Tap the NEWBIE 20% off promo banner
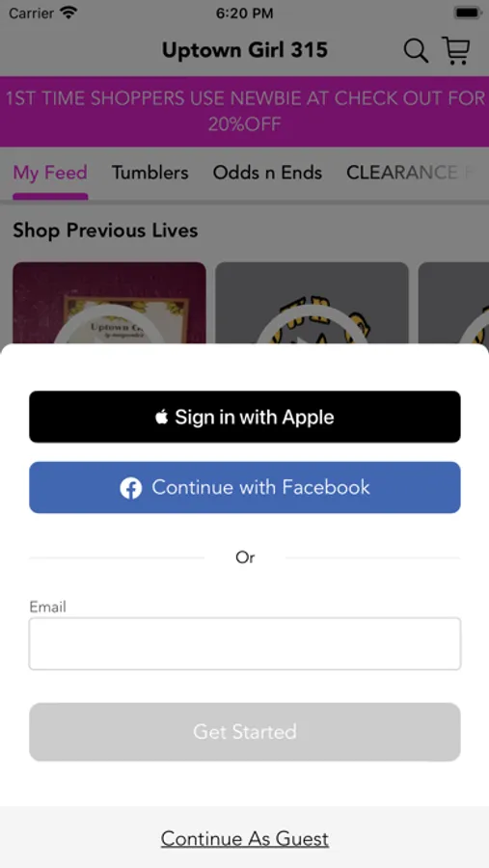This screenshot has height=868, width=489. [x=245, y=111]
